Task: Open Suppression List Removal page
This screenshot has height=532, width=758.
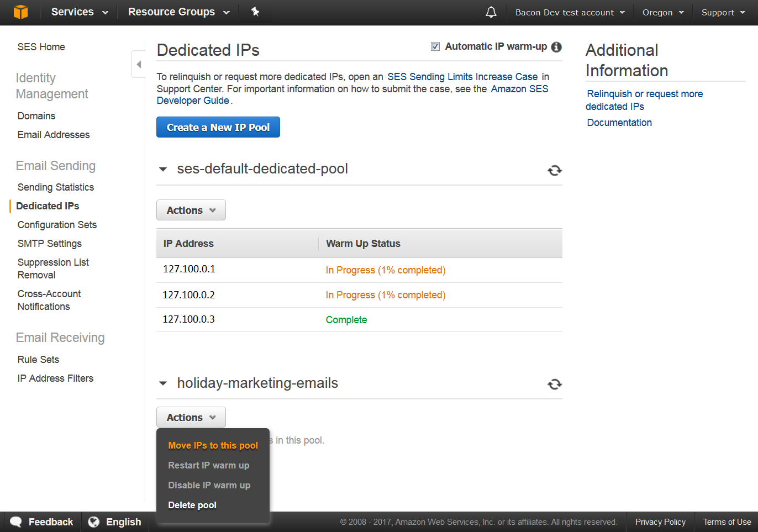Action: 53,268
